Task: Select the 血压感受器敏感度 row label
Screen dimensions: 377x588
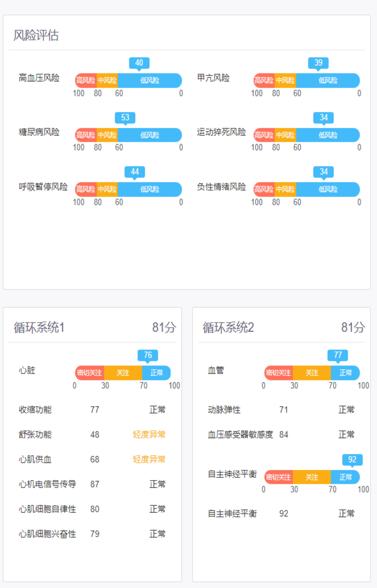Action: coord(240,435)
